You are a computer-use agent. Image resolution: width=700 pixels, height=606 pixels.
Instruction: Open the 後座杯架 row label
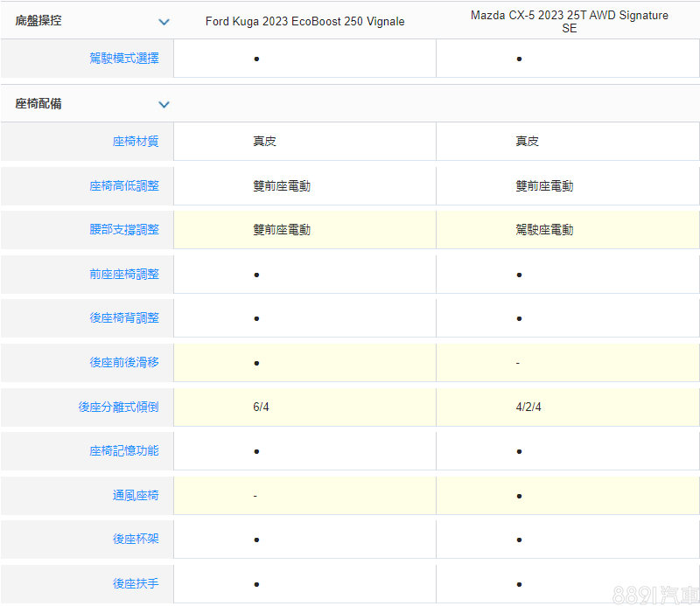click(x=136, y=540)
